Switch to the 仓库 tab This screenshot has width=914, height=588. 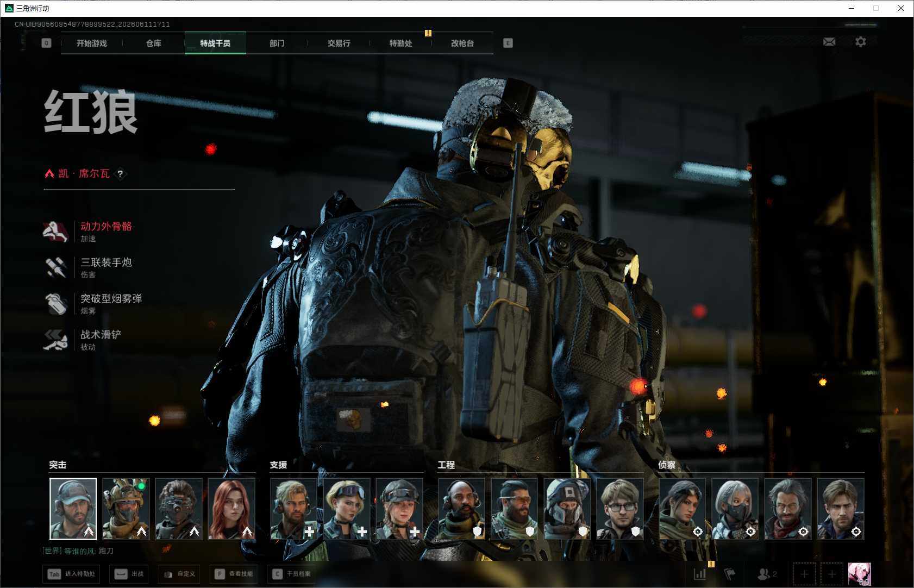tap(154, 43)
